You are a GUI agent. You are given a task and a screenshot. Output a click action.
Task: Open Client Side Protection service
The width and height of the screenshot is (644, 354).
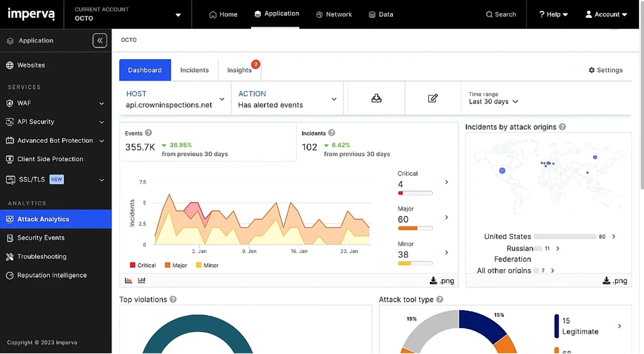[x=50, y=159]
